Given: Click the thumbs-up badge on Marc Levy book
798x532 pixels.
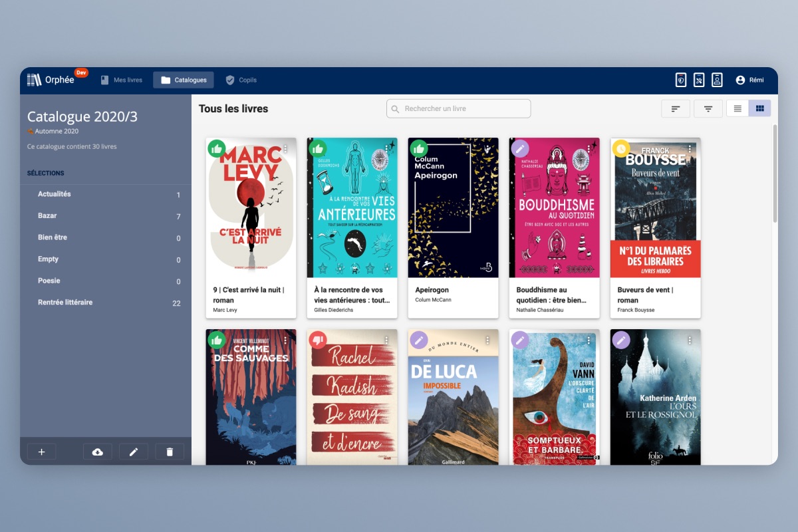Looking at the screenshot, I should (x=216, y=148).
